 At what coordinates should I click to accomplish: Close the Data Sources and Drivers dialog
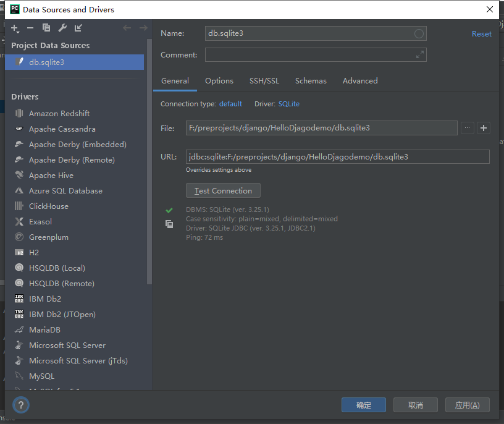click(490, 9)
